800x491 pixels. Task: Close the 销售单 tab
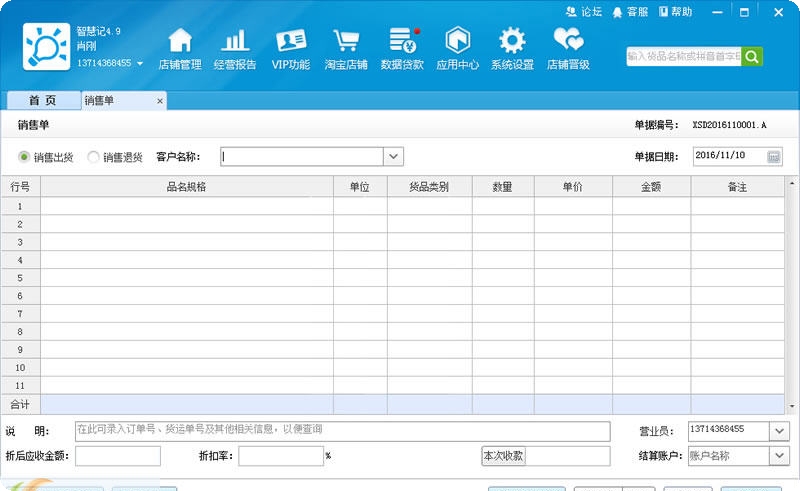click(160, 101)
